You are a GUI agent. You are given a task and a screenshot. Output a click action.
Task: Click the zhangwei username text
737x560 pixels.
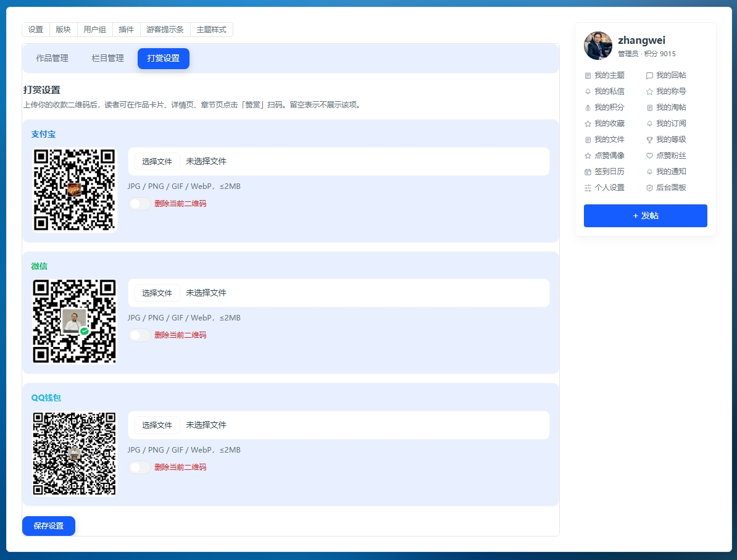point(641,40)
